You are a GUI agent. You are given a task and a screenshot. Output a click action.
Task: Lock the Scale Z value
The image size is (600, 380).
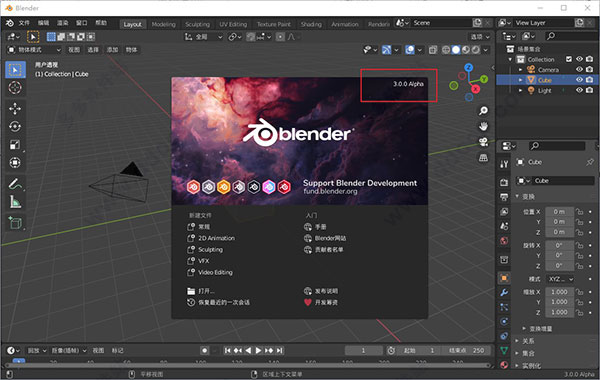point(580,312)
